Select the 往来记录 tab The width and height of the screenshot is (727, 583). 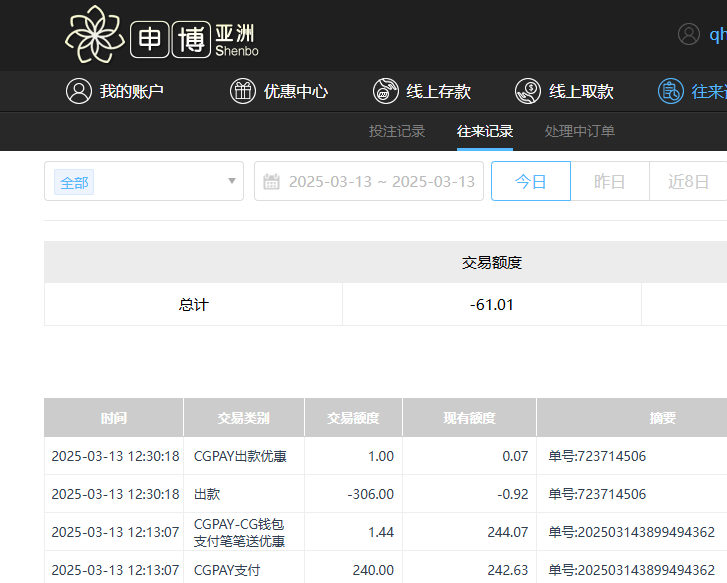pos(485,131)
